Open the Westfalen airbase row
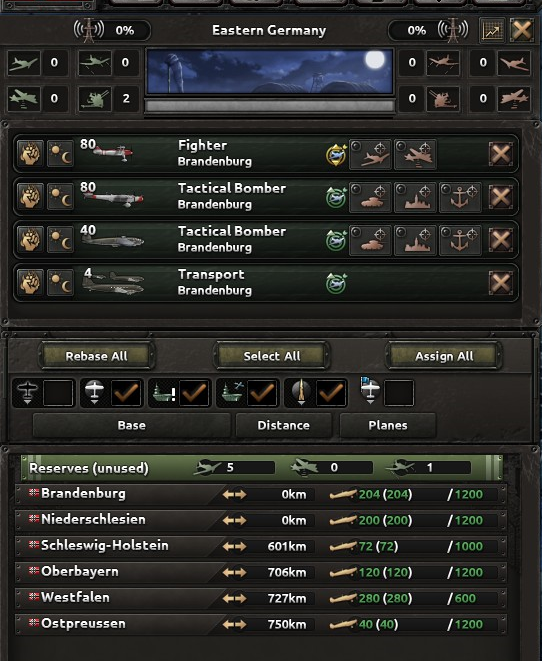 [261, 598]
